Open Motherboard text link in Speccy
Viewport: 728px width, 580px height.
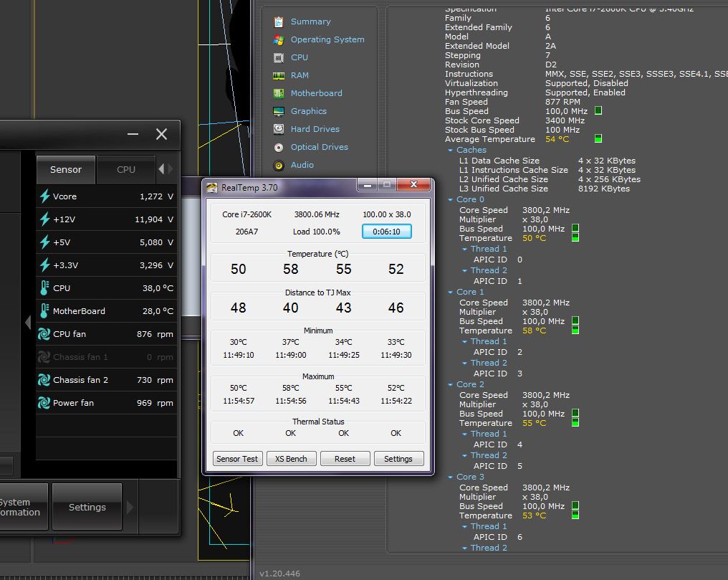tap(316, 93)
